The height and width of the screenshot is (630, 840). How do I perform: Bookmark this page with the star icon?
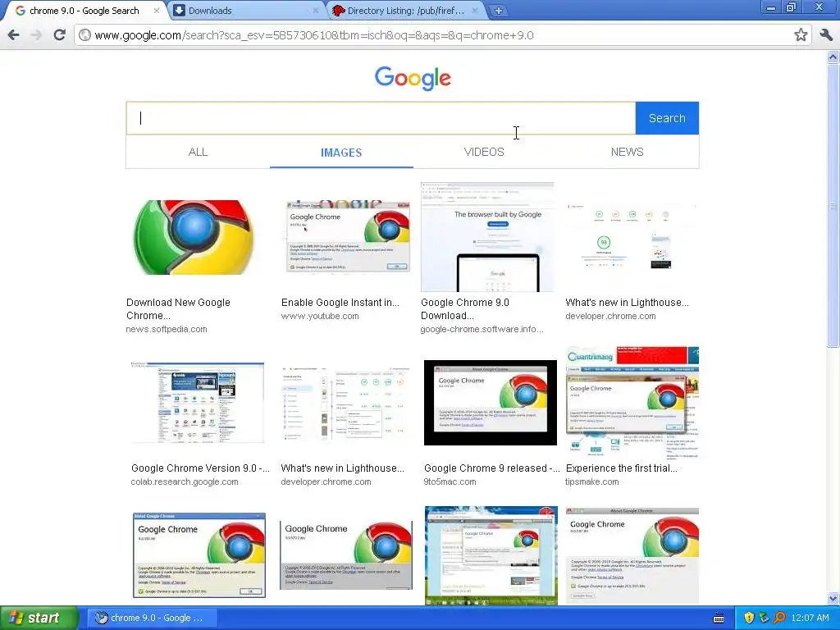[801, 35]
